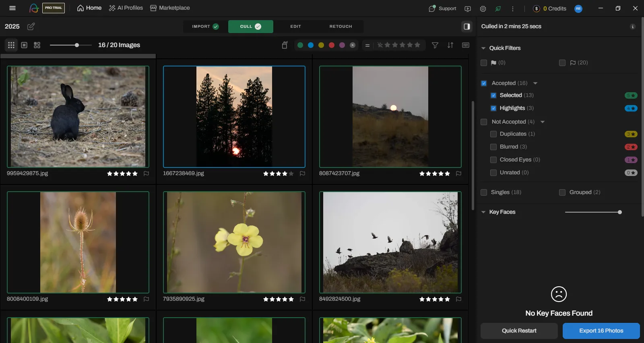The height and width of the screenshot is (343, 644).
Task: Show culling info details
Action: click(x=633, y=27)
